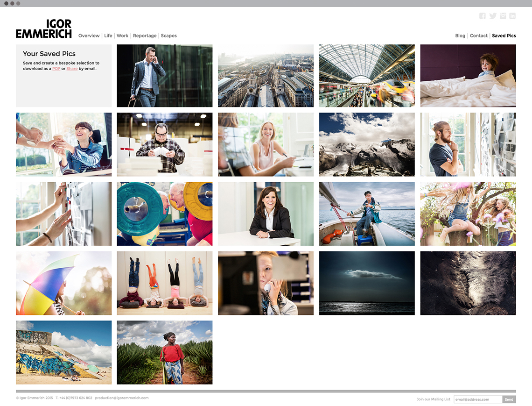Open the Life gallery section
The height and width of the screenshot is (406, 532).
pos(108,36)
